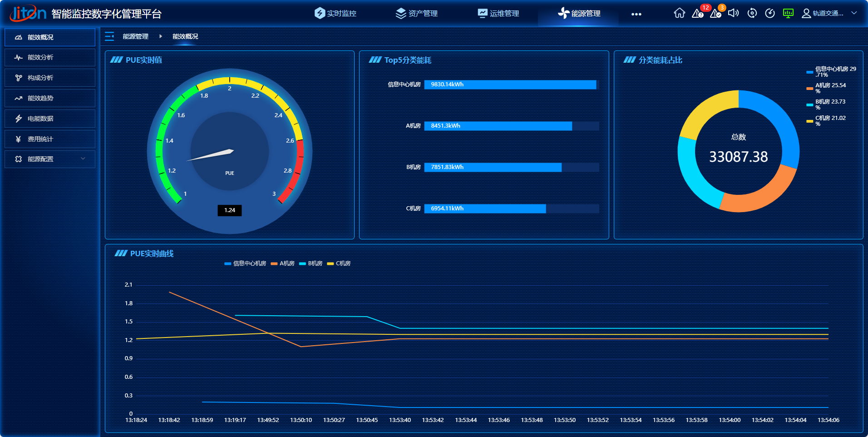Click B机房 color swatch in donut legend
Viewport: 868px width, 437px height.
click(809, 105)
